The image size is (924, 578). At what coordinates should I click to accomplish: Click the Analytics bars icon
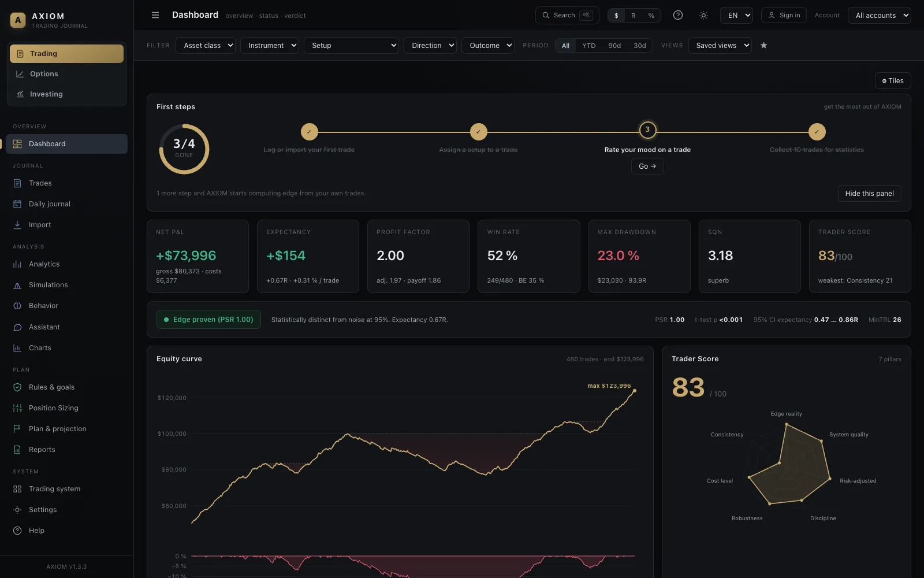pos(17,264)
